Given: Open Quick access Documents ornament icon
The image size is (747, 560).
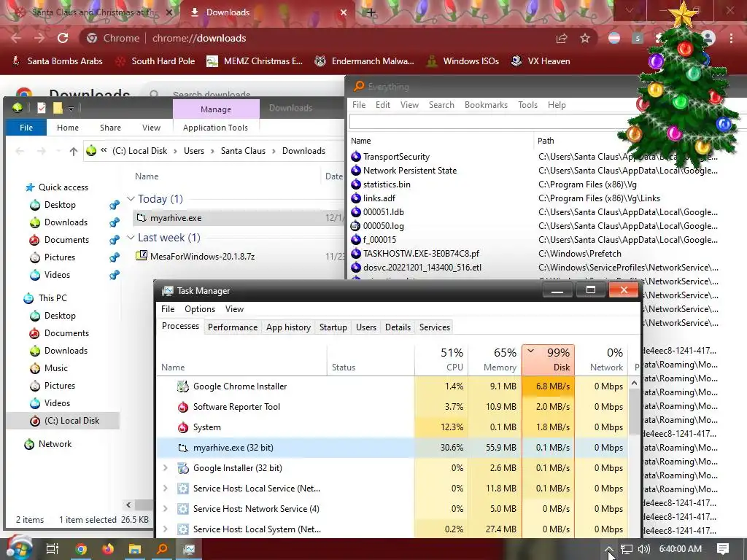Looking at the screenshot, I should tap(35, 239).
